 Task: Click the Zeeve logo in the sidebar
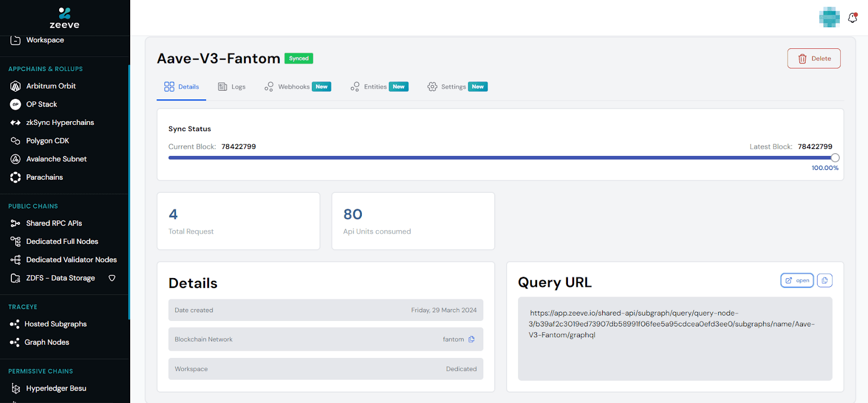pos(65,18)
